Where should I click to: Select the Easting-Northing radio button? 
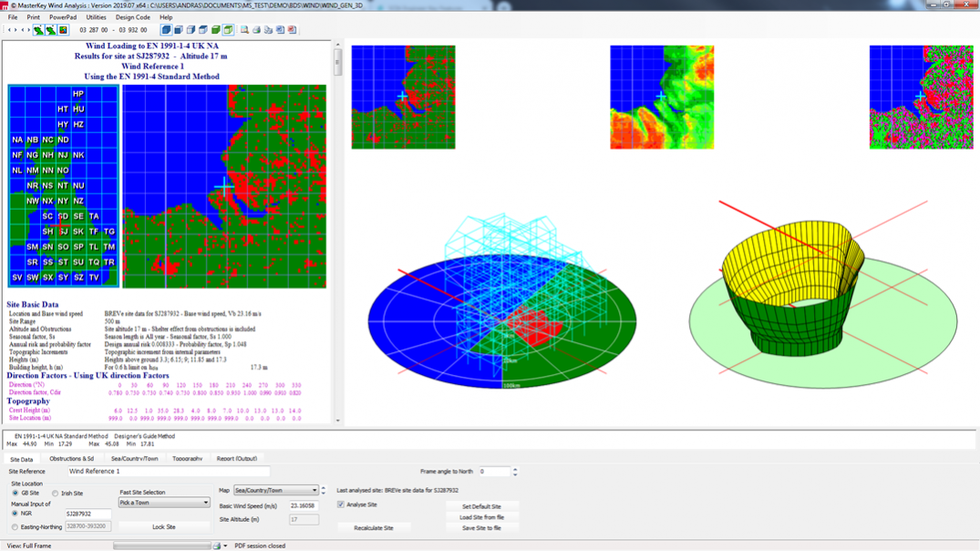(x=15, y=526)
